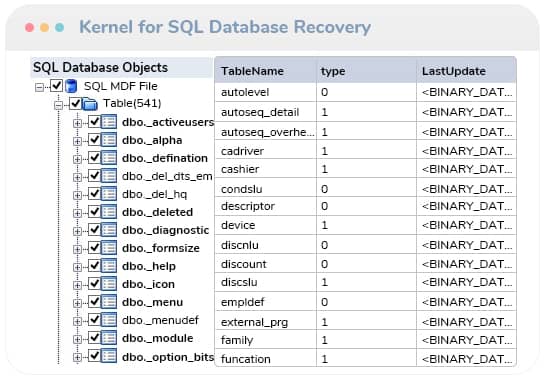Click the Table(541) folder icon
This screenshot has height=380, width=545.
90,104
